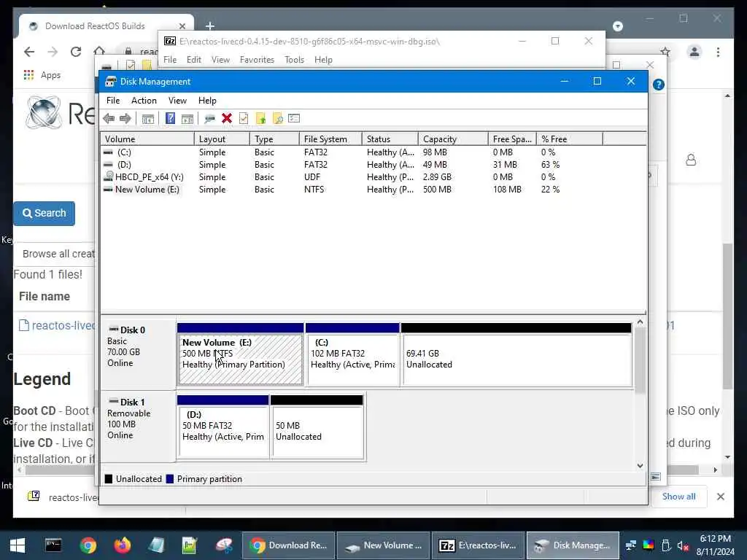The height and width of the screenshot is (560, 747).
Task: Click Chrome profile avatar icon
Action: [x=694, y=52]
